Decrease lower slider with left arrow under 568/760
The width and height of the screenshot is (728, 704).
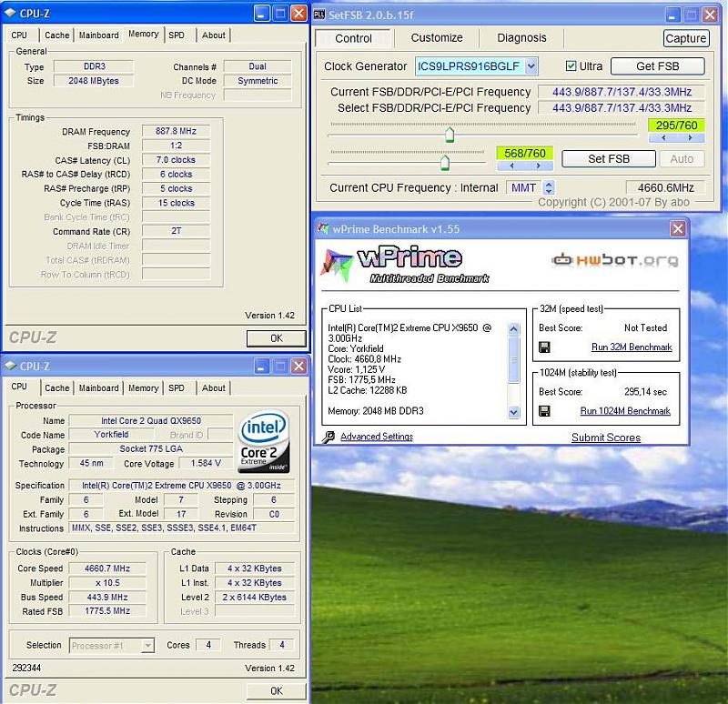pyautogui.click(x=511, y=166)
